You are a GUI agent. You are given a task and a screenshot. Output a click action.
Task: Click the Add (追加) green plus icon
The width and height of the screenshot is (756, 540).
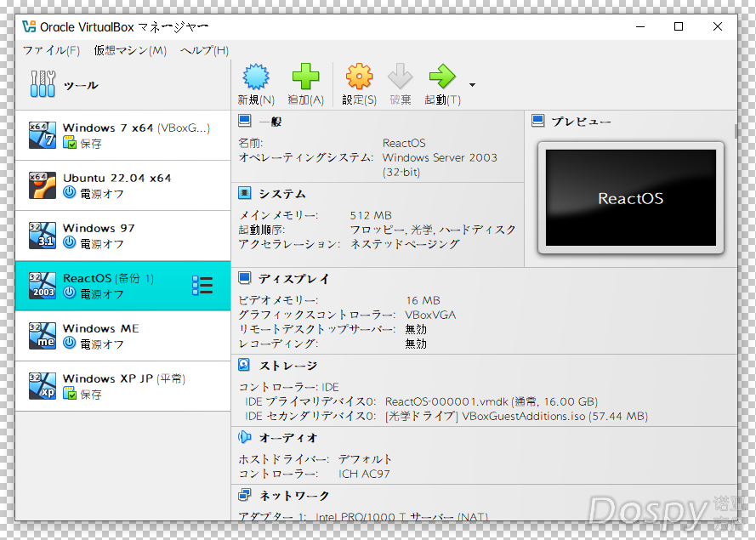click(305, 77)
